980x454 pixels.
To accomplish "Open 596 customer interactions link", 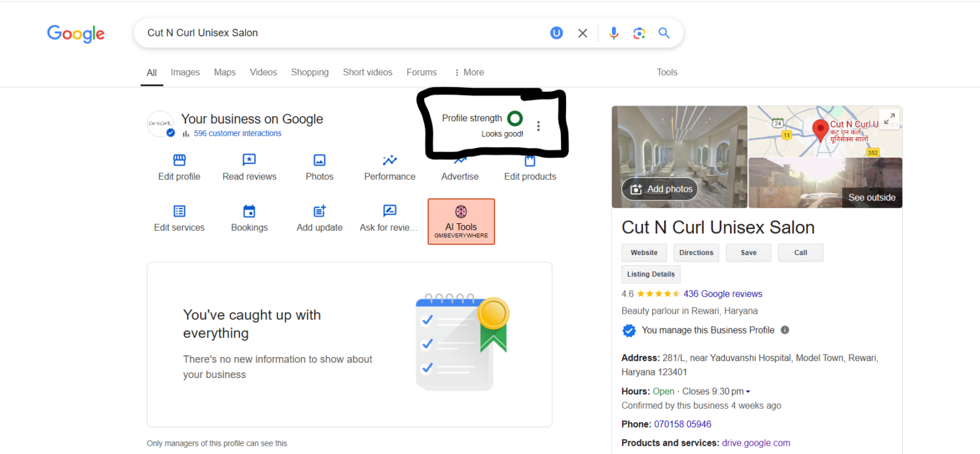I will pos(237,133).
